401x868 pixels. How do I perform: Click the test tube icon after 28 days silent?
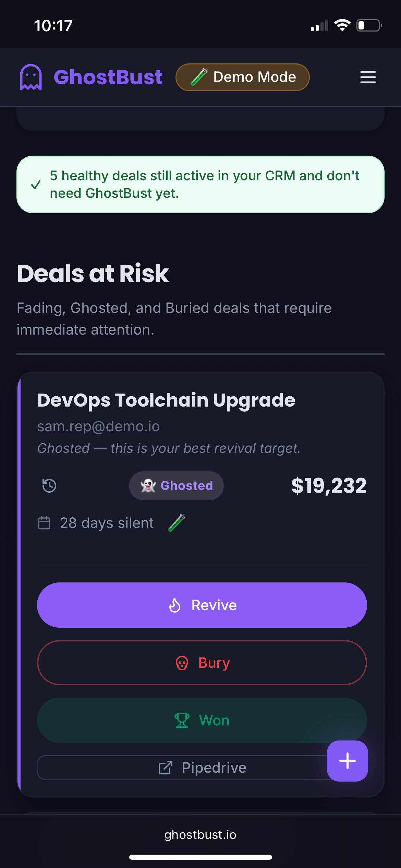(x=176, y=522)
